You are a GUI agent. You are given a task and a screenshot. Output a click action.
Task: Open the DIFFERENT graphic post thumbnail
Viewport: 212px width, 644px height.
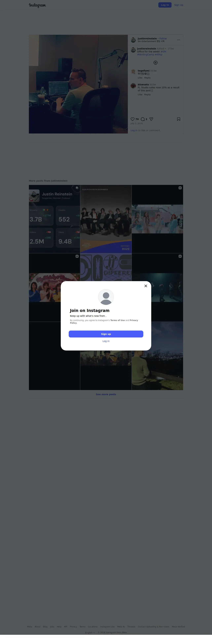pyautogui.click(x=106, y=267)
